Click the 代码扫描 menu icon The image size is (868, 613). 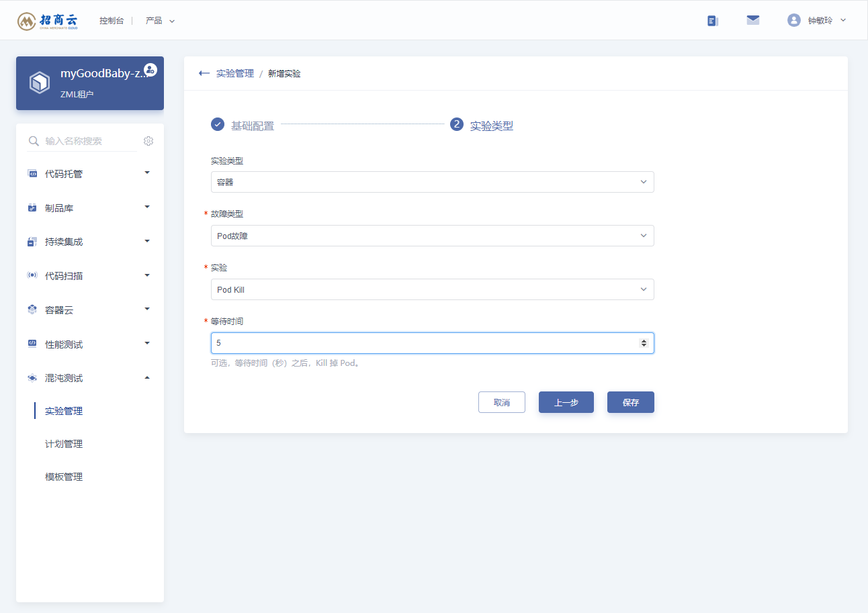(32, 276)
